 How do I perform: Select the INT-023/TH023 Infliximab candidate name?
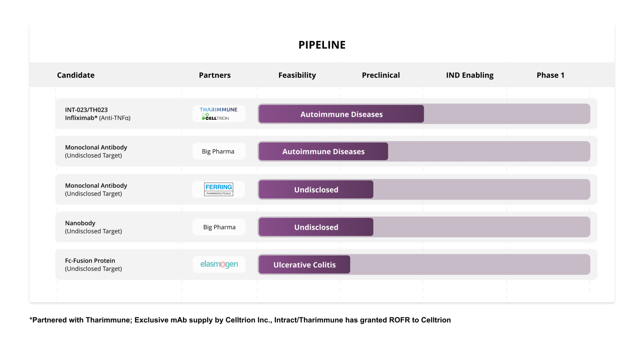(x=98, y=114)
